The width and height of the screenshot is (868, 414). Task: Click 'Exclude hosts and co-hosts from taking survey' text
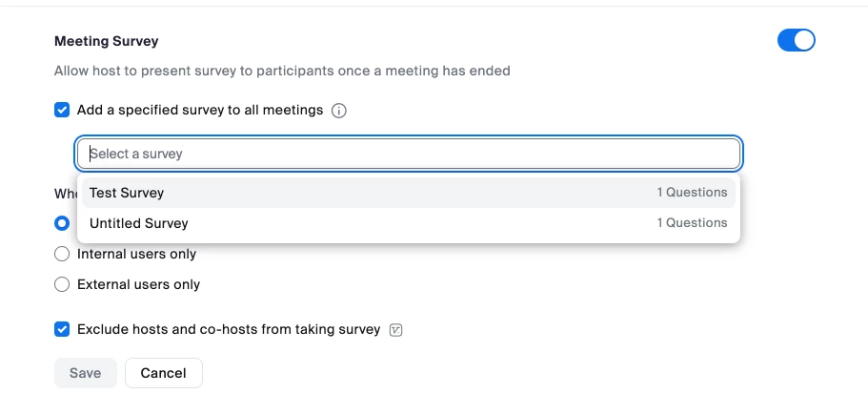(229, 329)
